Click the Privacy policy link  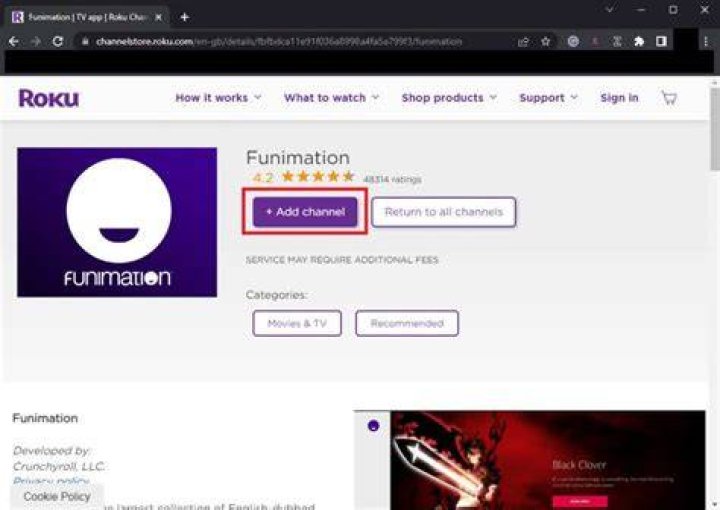(51, 481)
